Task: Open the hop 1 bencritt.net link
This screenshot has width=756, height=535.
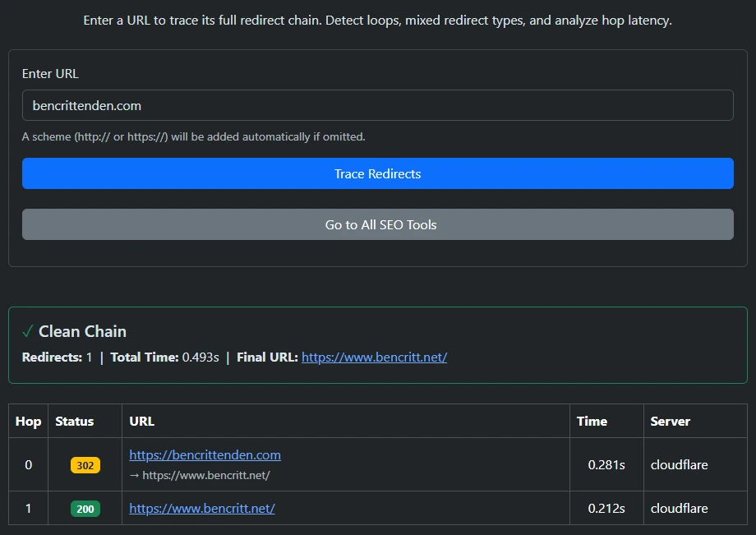Action: (201, 508)
